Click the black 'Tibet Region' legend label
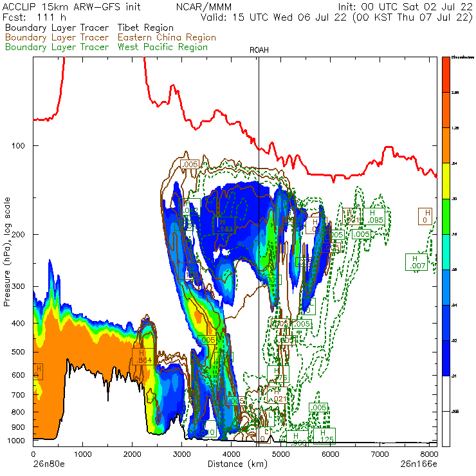Image resolution: width=476 pixels, height=476 pixels. pyautogui.click(x=145, y=28)
